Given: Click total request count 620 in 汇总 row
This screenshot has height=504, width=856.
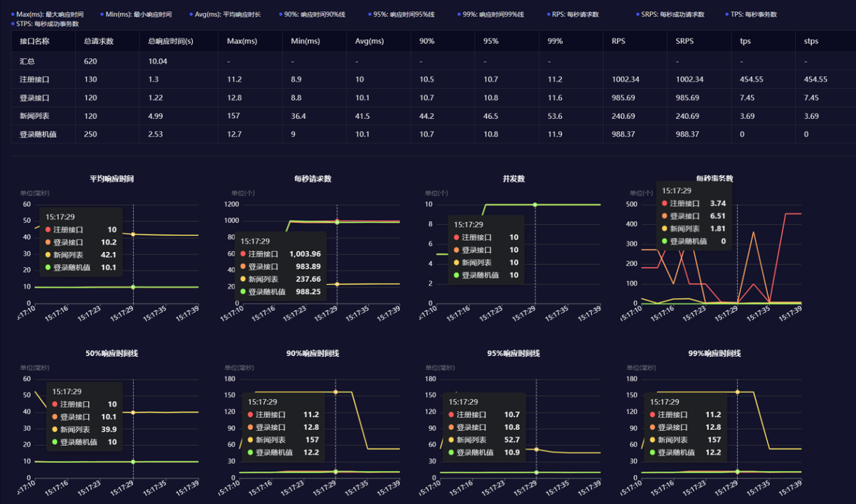Looking at the screenshot, I should coord(90,62).
